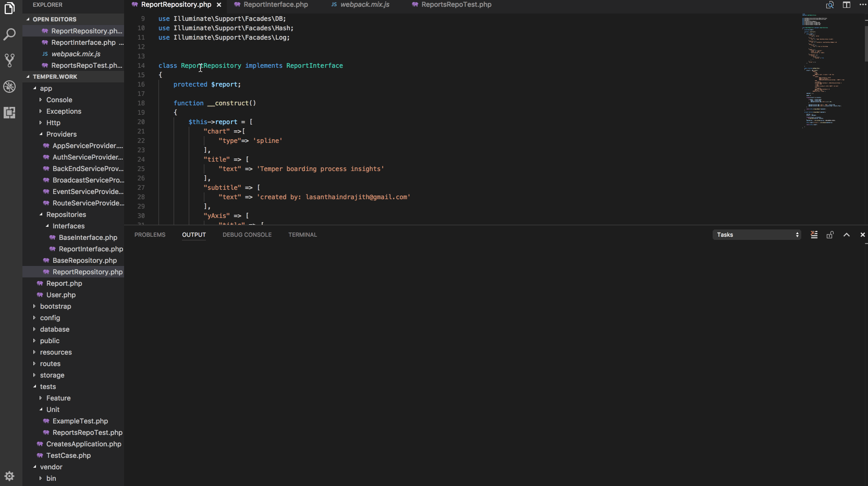This screenshot has height=486, width=868.
Task: Open BaseInterface.php in tree
Action: coord(73,238)
